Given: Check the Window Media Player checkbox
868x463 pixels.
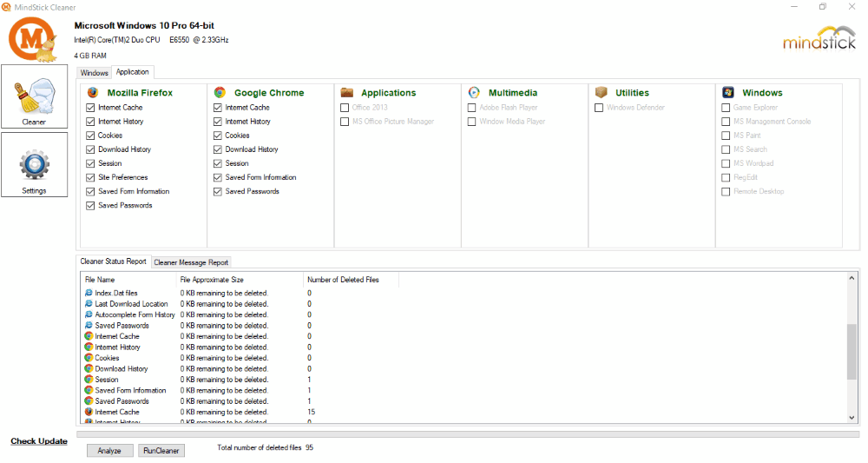Looking at the screenshot, I should [x=471, y=122].
